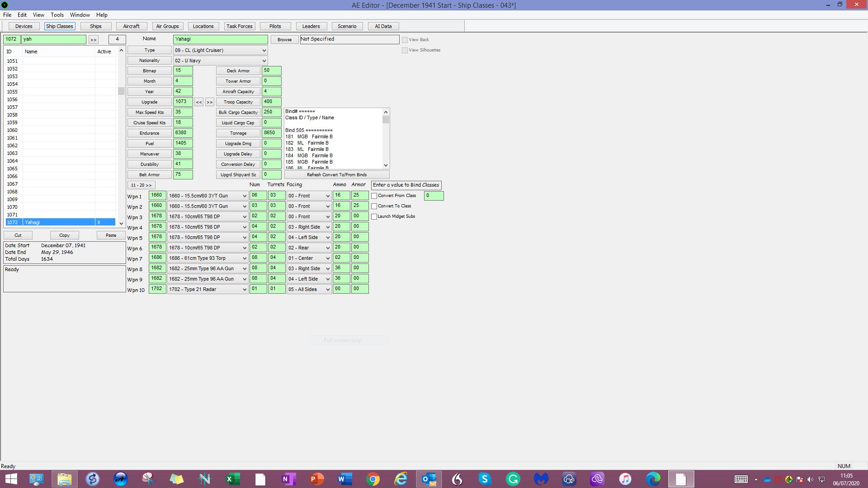The height and width of the screenshot is (488, 868).
Task: Open the Tools menu
Action: 57,15
